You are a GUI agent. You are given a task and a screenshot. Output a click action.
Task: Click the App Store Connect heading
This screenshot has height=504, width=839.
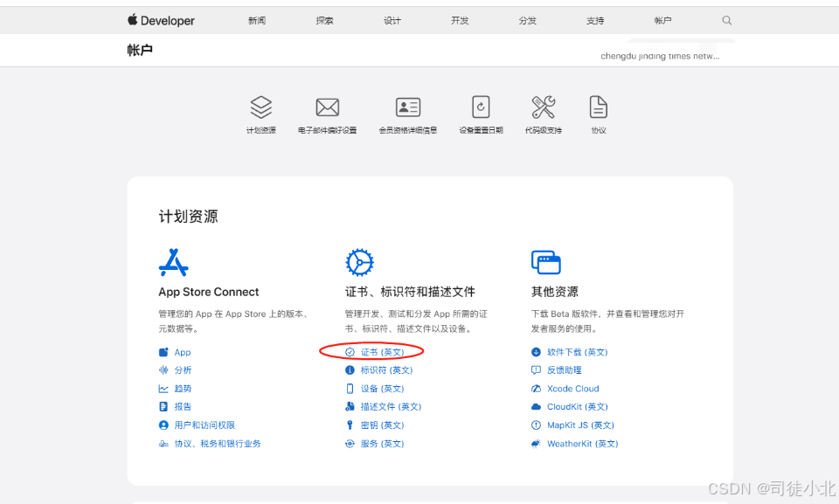[209, 292]
